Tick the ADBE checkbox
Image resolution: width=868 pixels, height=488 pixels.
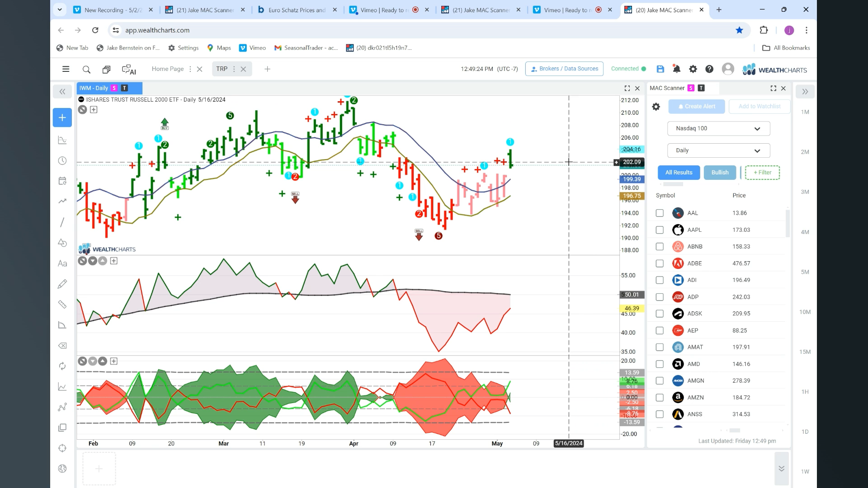660,263
